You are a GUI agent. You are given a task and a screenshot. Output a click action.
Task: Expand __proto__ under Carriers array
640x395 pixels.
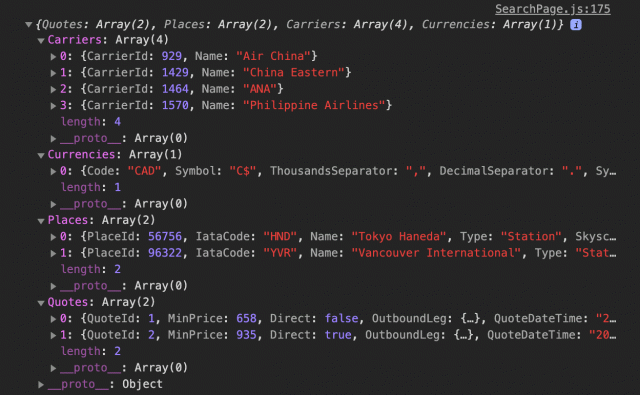tap(53, 138)
